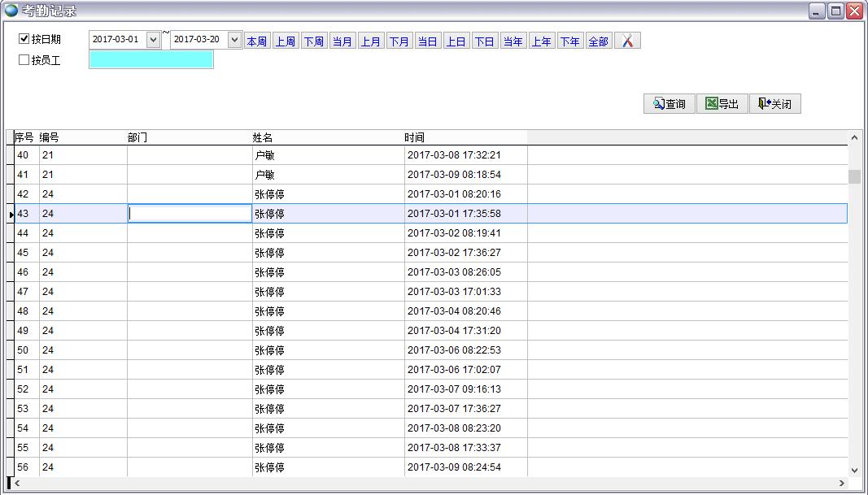Click the cyan employee input field
This screenshot has height=495, width=868.
pyautogui.click(x=150, y=59)
